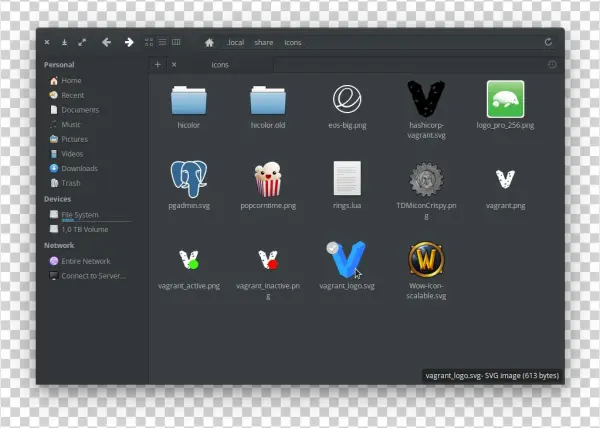Click Connect to Server in sidebar
This screenshot has width=600, height=428.
(93, 275)
